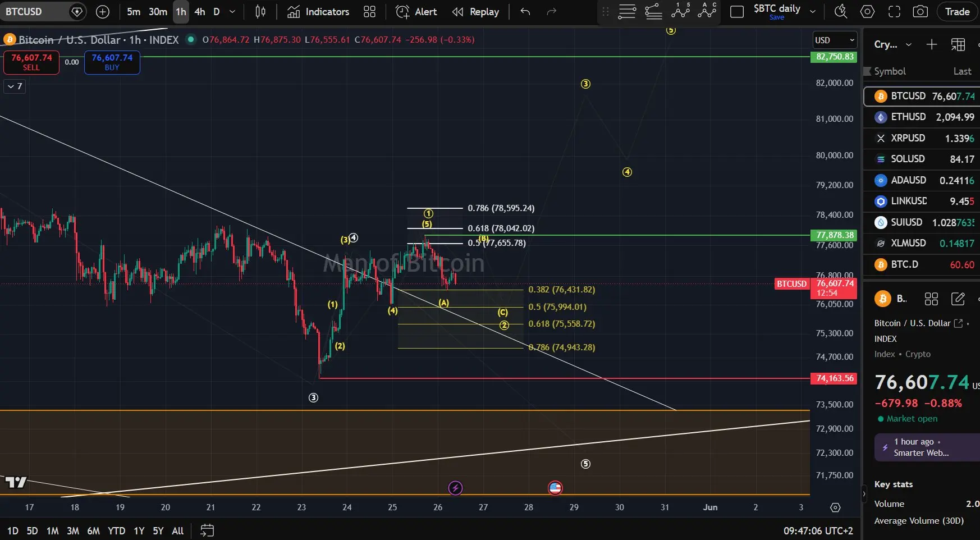Undo the last chart action

tap(525, 12)
